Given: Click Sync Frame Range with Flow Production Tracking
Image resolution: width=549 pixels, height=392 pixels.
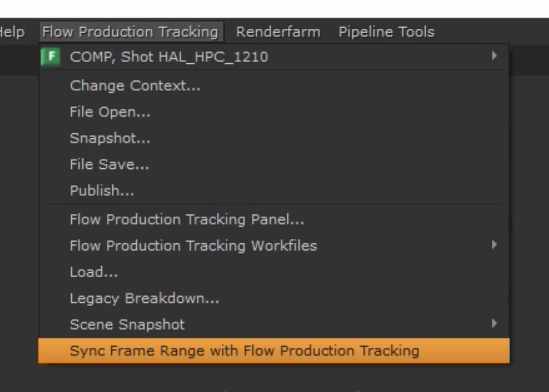Looking at the screenshot, I should [x=244, y=351].
